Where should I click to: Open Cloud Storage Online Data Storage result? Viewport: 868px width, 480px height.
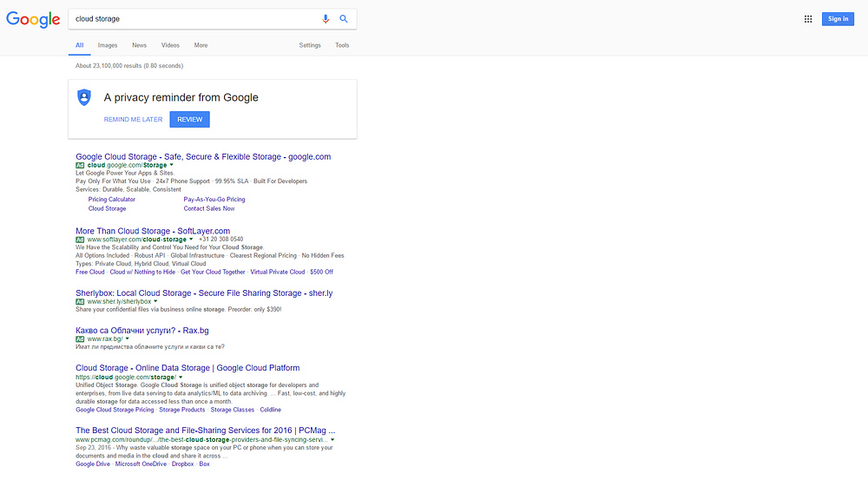click(x=187, y=368)
